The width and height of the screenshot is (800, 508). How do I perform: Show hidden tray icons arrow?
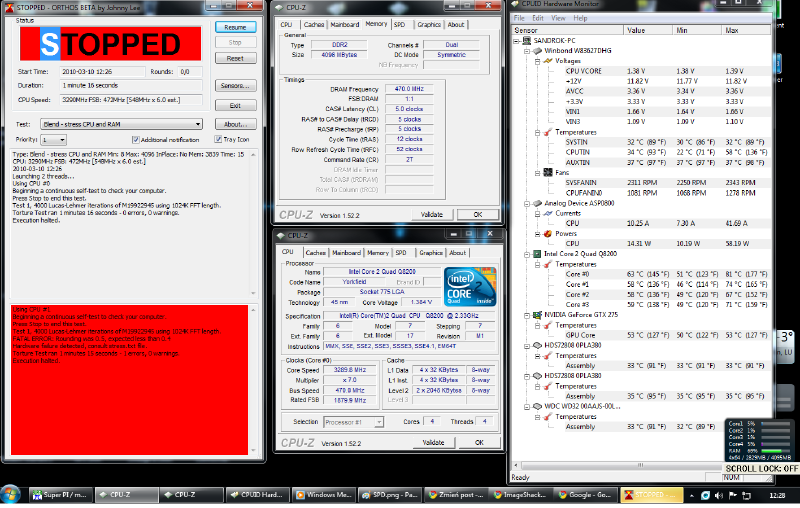pos(692,495)
